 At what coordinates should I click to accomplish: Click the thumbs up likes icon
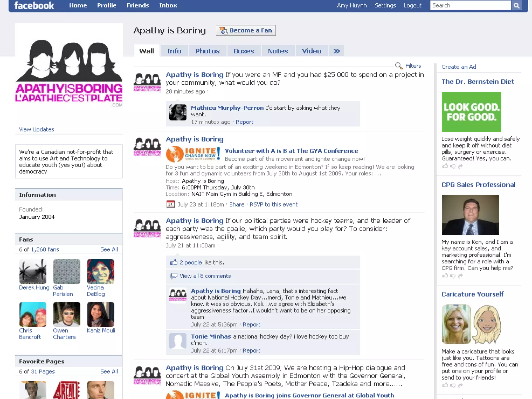click(174, 262)
